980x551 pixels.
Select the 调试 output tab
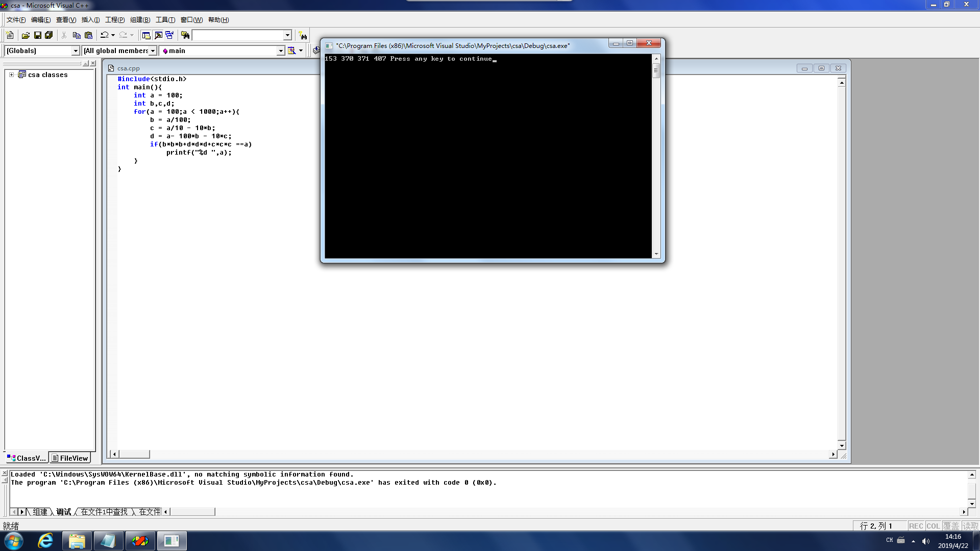[64, 512]
